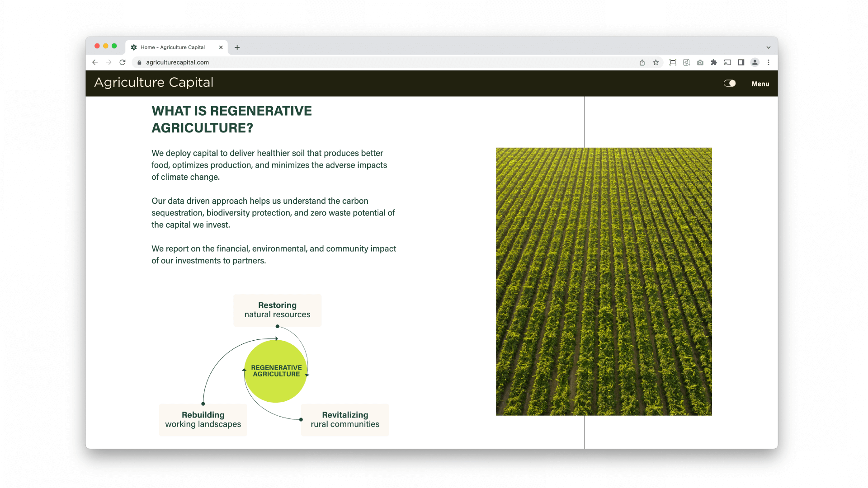The height and width of the screenshot is (488, 868).
Task: Toggle the dark mode switch in the header
Action: tap(729, 83)
